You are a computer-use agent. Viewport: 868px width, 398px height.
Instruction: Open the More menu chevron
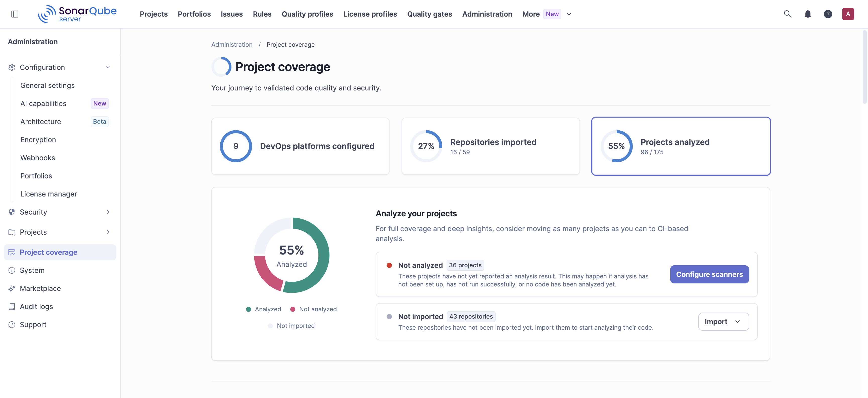[x=569, y=14]
